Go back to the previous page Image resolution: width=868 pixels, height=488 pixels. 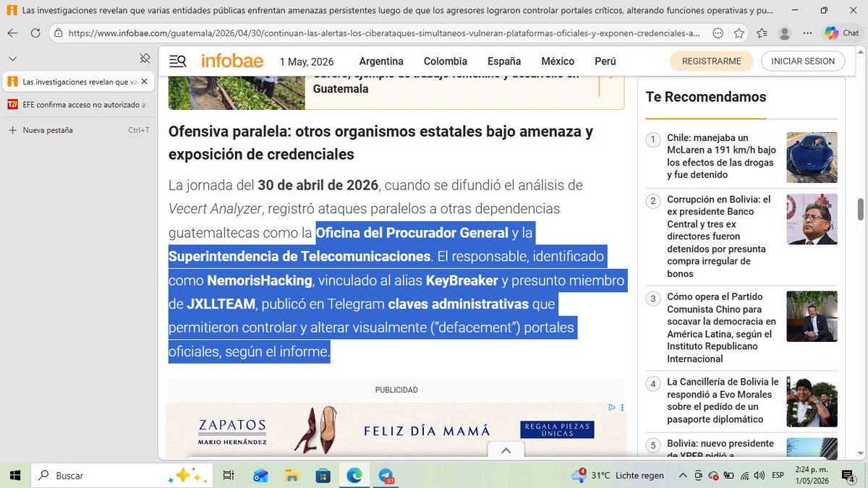point(14,33)
